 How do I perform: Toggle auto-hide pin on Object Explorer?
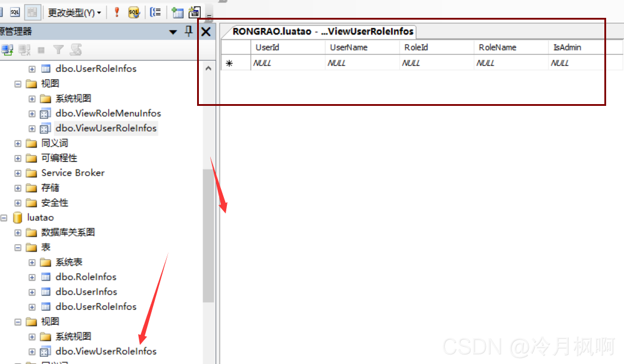[x=189, y=31]
